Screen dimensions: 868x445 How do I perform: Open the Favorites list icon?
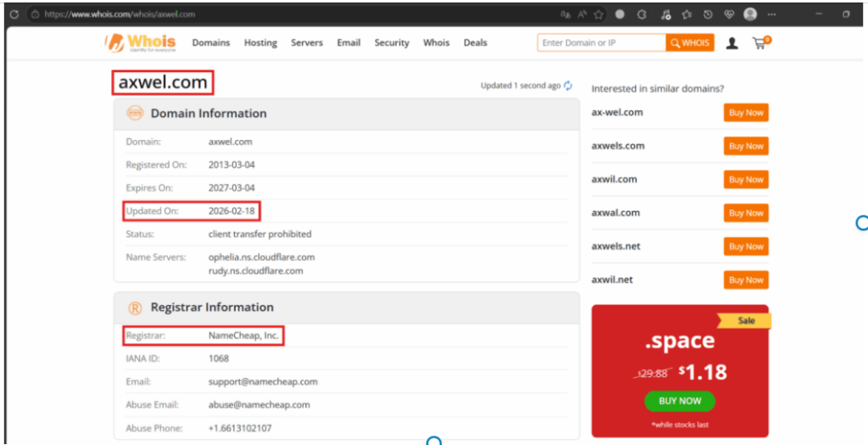pos(687,15)
